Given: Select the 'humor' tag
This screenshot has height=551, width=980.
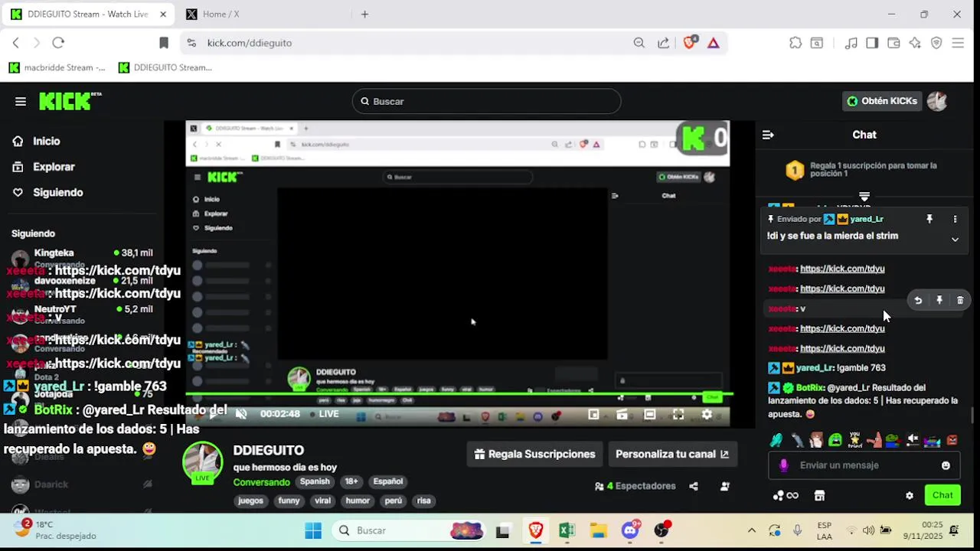Looking at the screenshot, I should click(358, 500).
